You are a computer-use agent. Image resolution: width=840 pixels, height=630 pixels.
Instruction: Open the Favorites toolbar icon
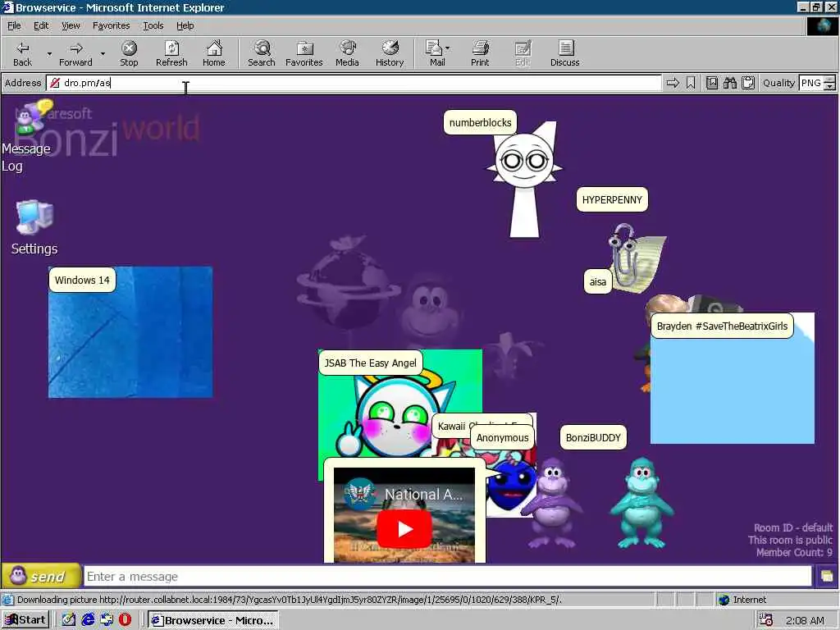tap(304, 53)
